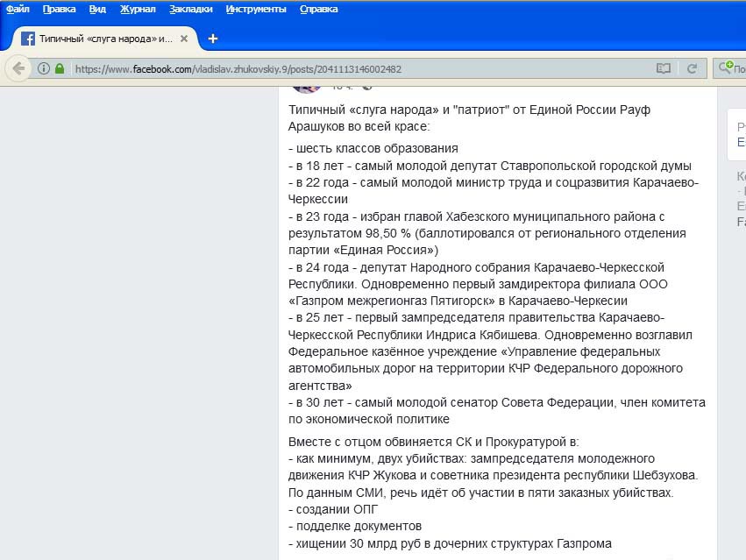Viewport: 746px width, 560px height.
Task: Open the Справка menu
Action: point(319,9)
